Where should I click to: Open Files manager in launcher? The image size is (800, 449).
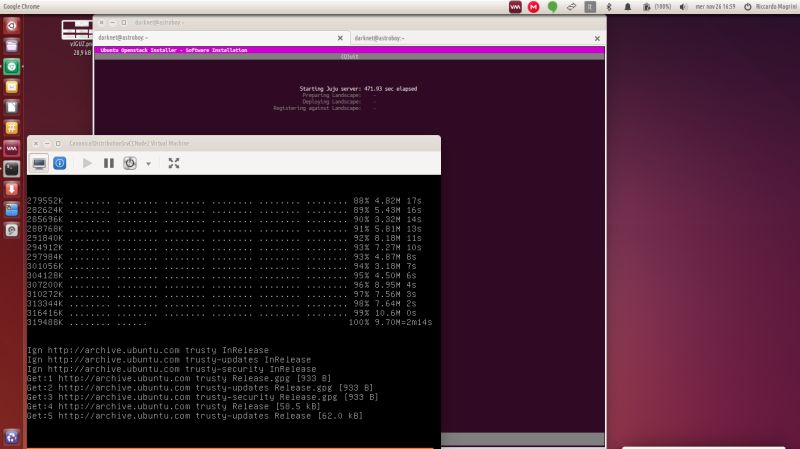pyautogui.click(x=12, y=46)
